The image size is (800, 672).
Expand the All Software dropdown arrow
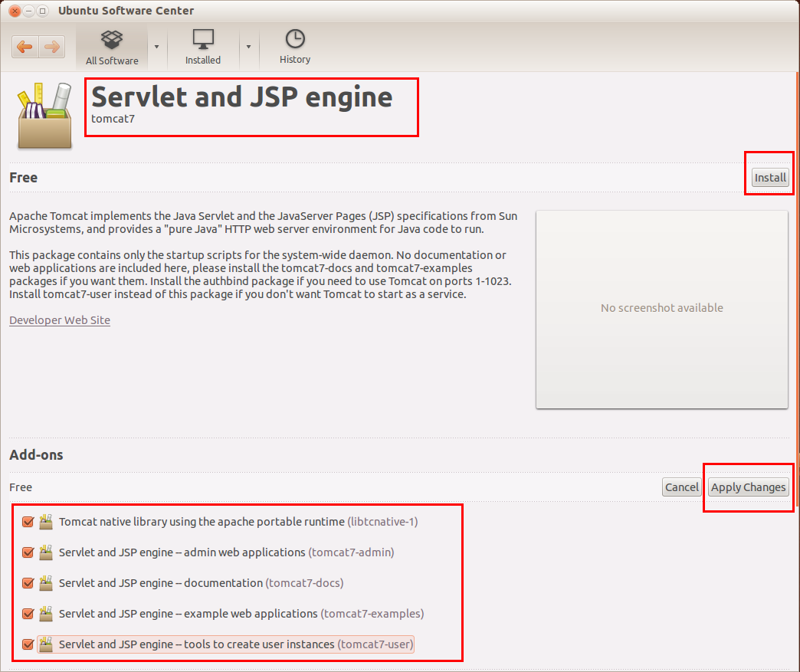[x=156, y=47]
